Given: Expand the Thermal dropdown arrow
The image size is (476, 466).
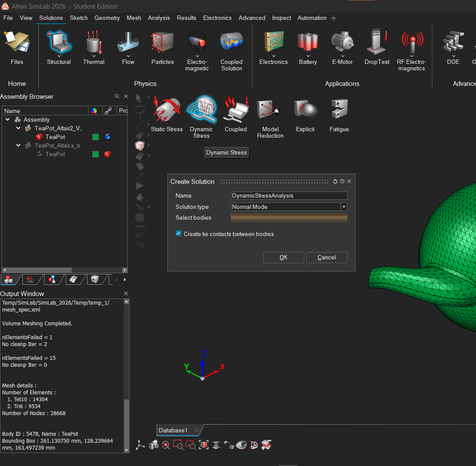Looking at the screenshot, I should tap(94, 56).
